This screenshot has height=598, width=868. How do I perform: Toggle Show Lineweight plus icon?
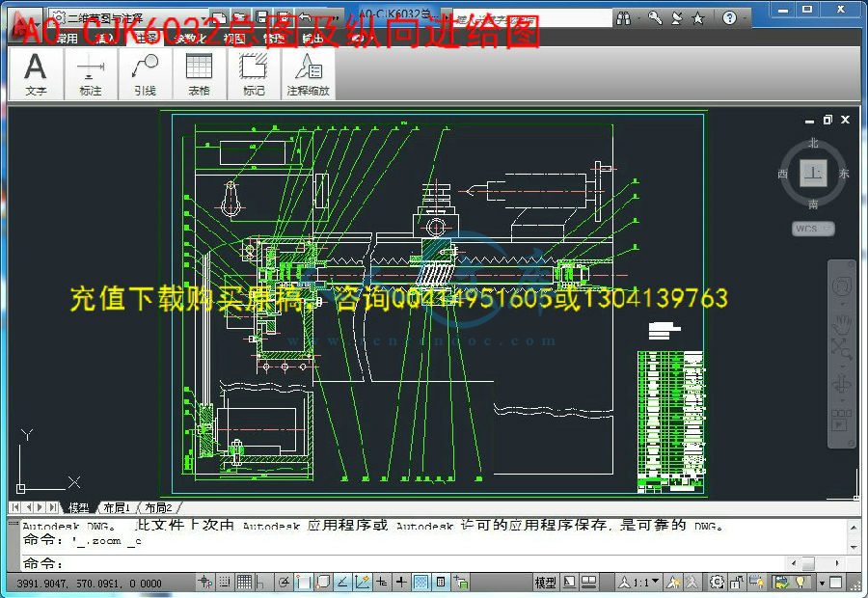pyautogui.click(x=401, y=582)
